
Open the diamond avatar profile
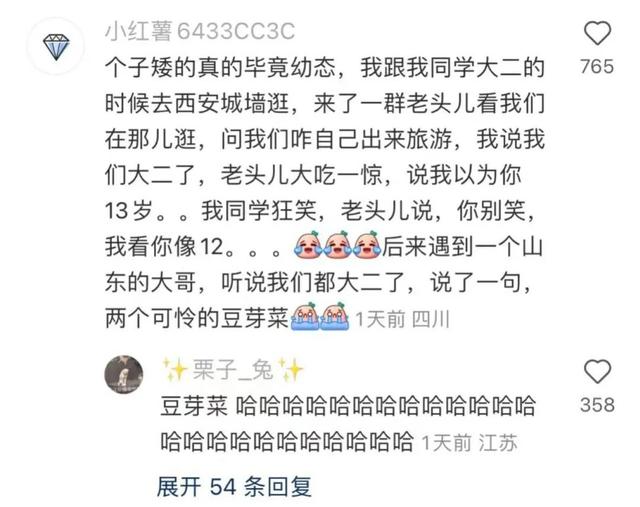pos(56,47)
